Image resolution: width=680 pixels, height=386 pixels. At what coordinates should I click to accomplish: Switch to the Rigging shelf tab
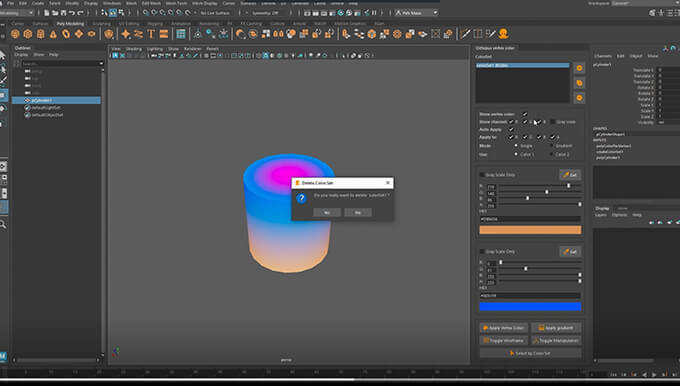(155, 23)
